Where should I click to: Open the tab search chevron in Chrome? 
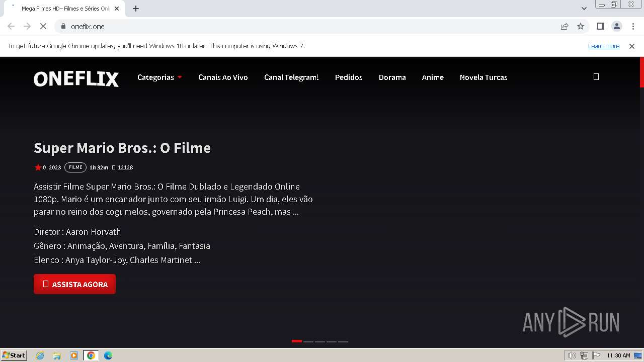[584, 9]
